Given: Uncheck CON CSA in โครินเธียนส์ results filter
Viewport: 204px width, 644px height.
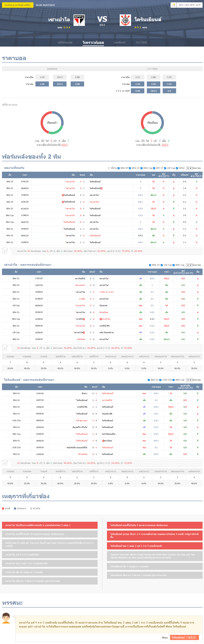Looking at the screenshot, I should click(x=161, y=380).
